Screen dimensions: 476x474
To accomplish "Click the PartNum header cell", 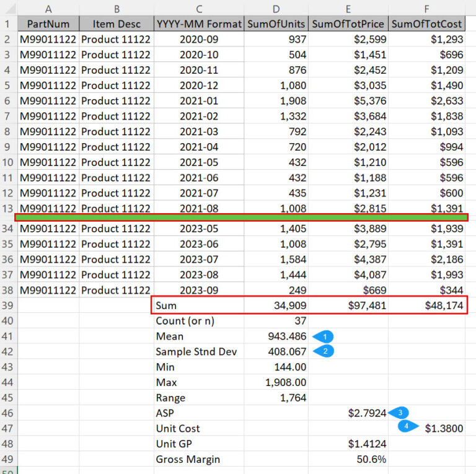I will point(48,24).
